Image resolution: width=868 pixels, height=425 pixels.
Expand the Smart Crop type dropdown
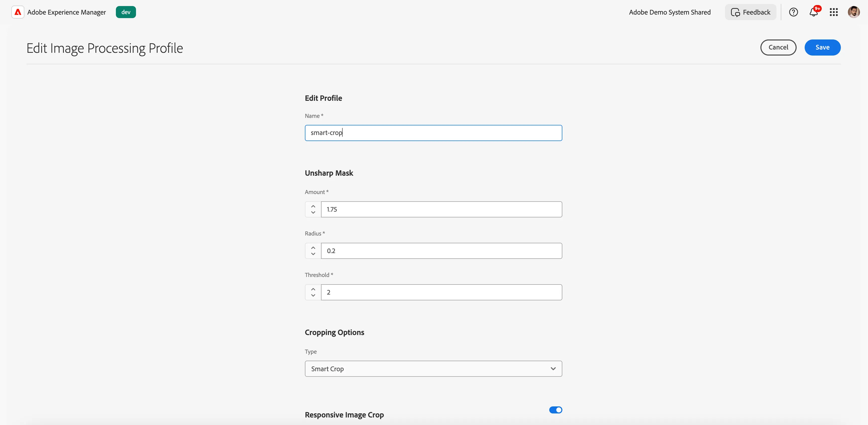[433, 369]
